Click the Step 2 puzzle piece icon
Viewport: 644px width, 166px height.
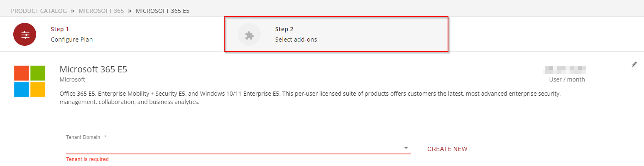(x=249, y=35)
